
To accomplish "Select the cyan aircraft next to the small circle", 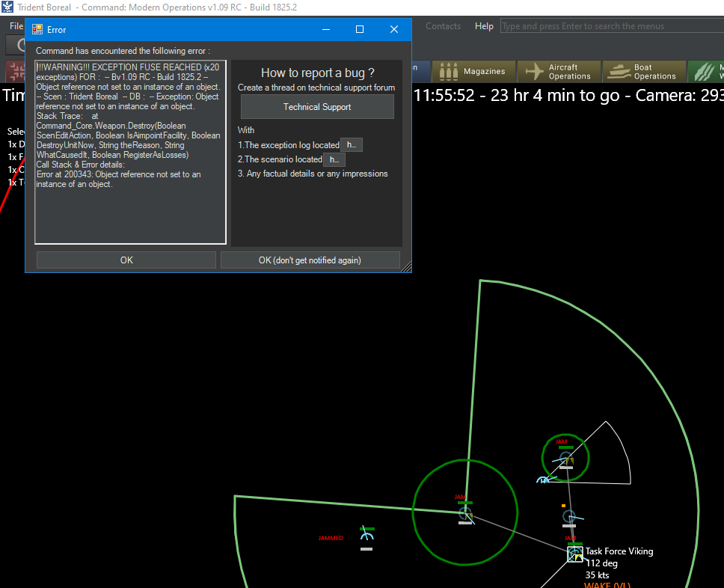I will (x=544, y=480).
